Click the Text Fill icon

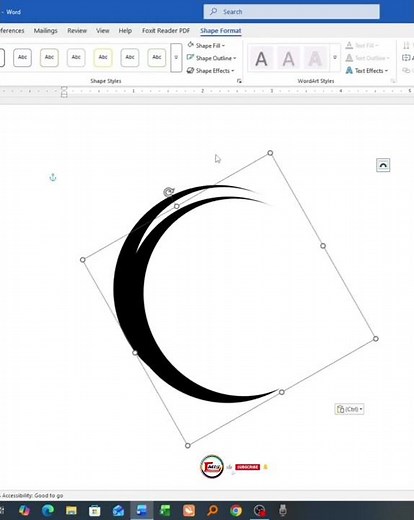(349, 45)
